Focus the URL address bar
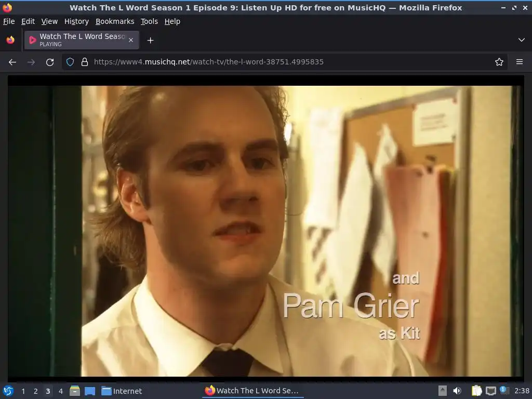 point(285,62)
